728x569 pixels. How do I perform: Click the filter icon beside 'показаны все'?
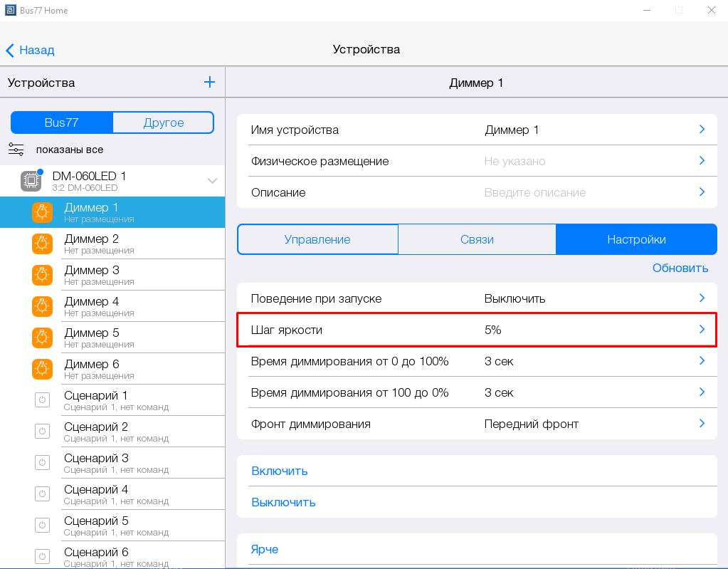pos(16,150)
